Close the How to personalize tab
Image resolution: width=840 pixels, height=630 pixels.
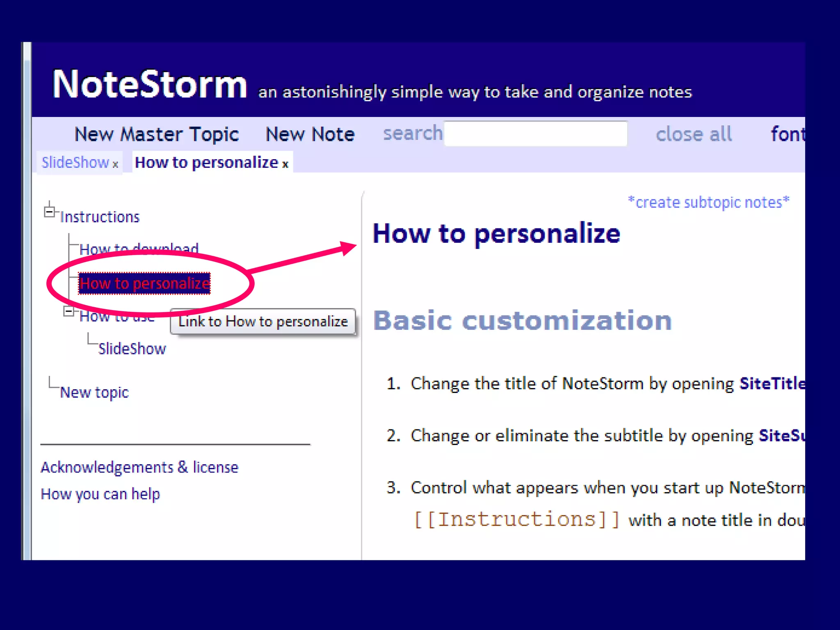285,164
